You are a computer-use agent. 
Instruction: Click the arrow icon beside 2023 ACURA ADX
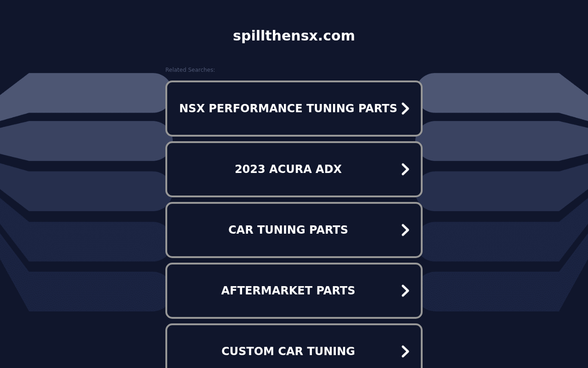tap(406, 169)
